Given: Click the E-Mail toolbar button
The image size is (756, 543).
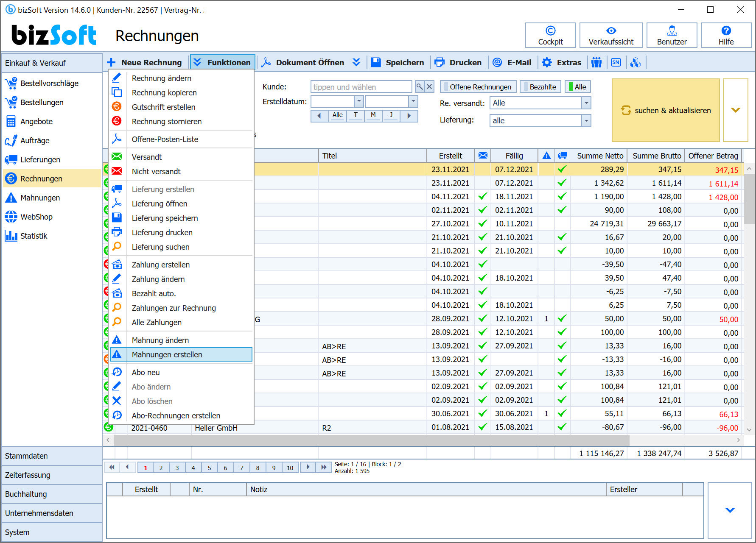Looking at the screenshot, I should [512, 62].
